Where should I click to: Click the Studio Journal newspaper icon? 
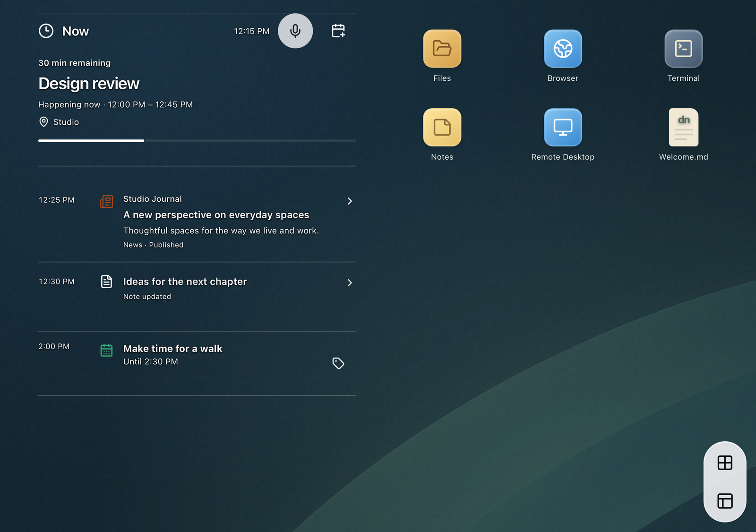pos(107,201)
